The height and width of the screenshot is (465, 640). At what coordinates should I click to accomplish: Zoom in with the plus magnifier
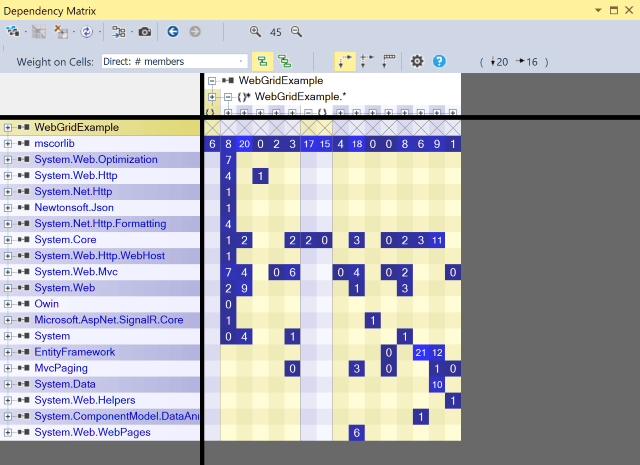coord(256,31)
